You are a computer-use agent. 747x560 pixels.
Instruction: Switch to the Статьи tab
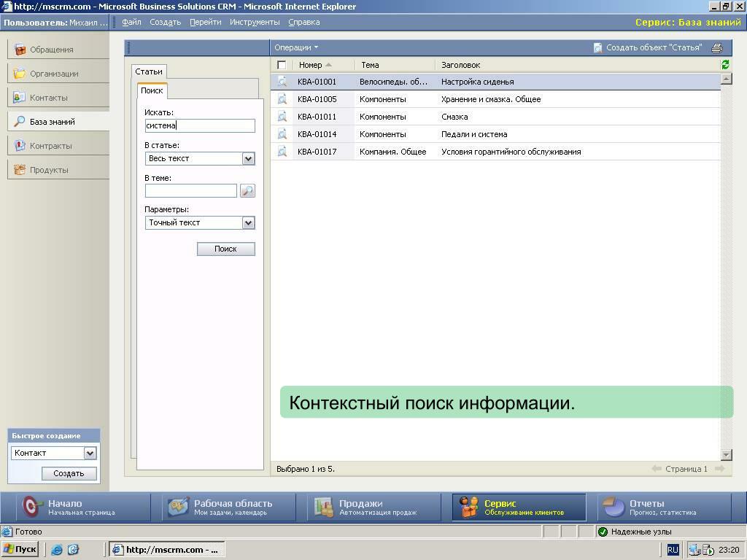[x=149, y=71]
